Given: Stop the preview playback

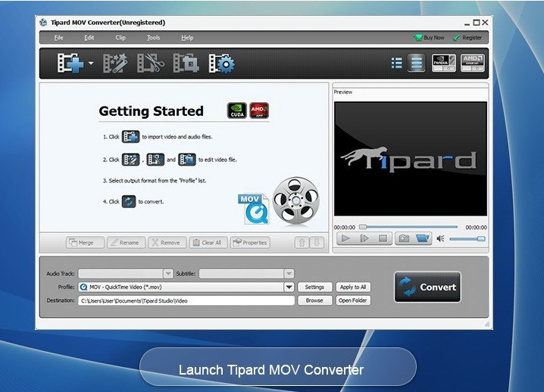Looking at the screenshot, I should point(383,238).
